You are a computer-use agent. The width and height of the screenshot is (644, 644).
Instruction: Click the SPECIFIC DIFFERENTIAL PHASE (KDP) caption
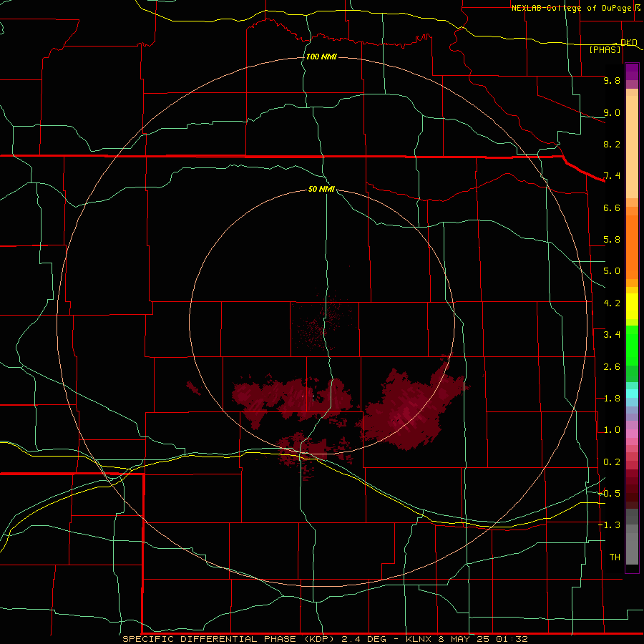230,639
